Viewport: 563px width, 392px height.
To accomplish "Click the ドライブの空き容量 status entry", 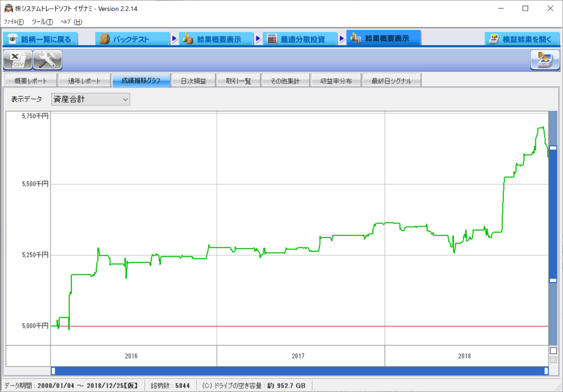I will (x=254, y=386).
